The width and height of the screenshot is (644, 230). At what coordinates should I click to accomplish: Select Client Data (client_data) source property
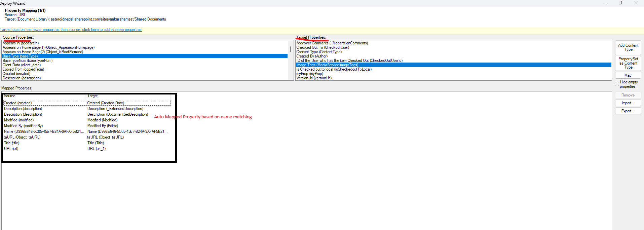(145, 65)
